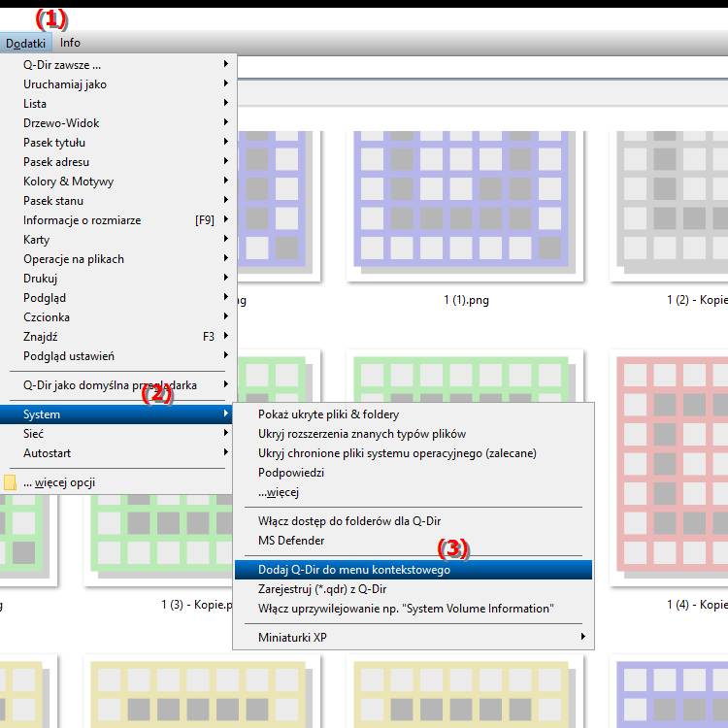Enable 'Włącz uprzywilejowanie np. System Volume Information'
This screenshot has width=728, height=728.
[x=414, y=609]
